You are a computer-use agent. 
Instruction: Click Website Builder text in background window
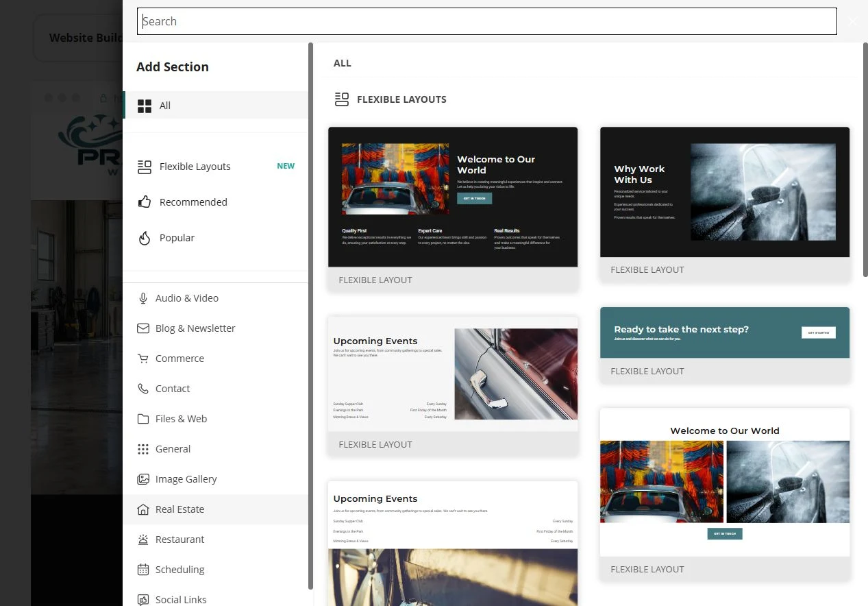[x=85, y=38]
